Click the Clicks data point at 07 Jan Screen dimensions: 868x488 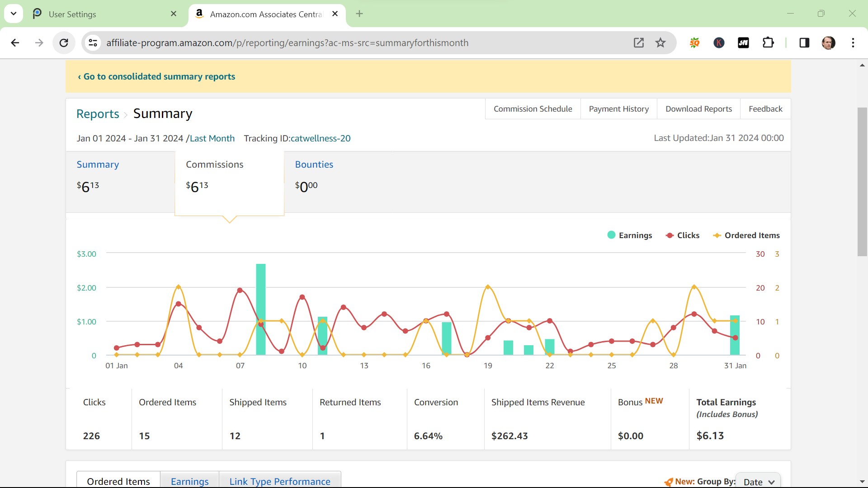[240, 290]
